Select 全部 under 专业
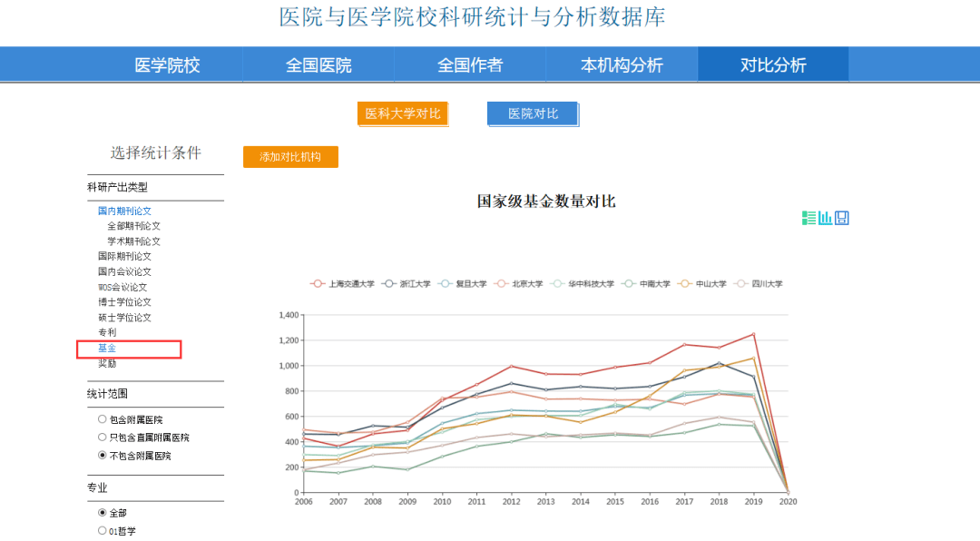This screenshot has height=541, width=980. (x=101, y=513)
